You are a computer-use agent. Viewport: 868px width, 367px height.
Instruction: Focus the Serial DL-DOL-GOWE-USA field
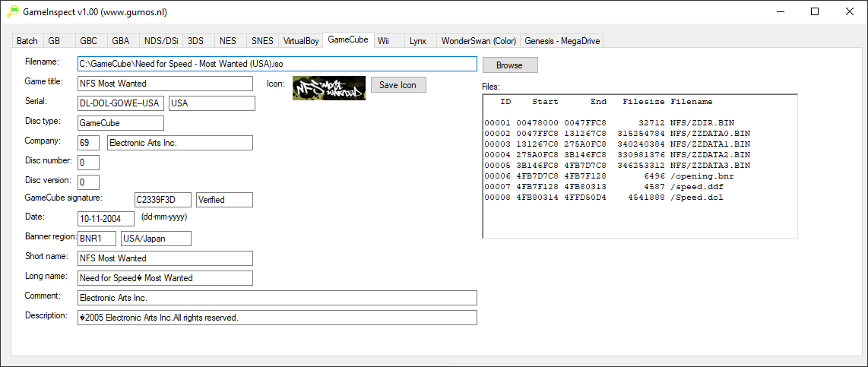(120, 103)
